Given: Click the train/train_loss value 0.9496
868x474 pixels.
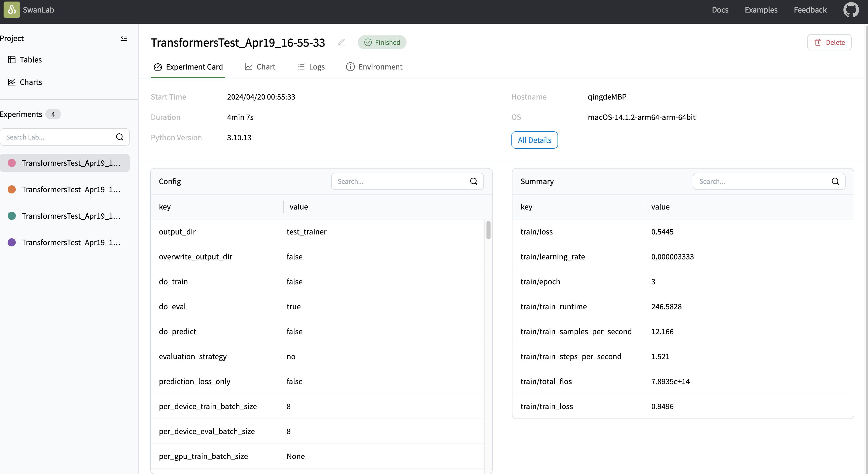Looking at the screenshot, I should pyautogui.click(x=662, y=406).
